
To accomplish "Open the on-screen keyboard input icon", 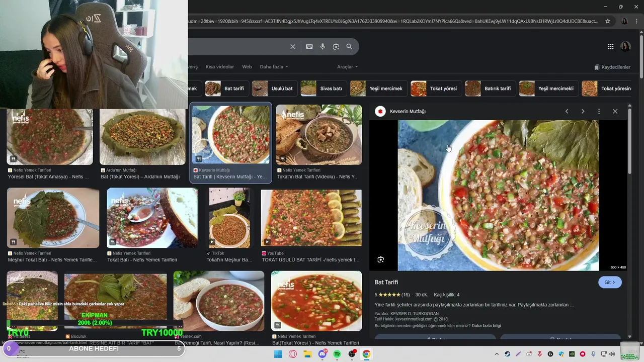I will point(309,47).
